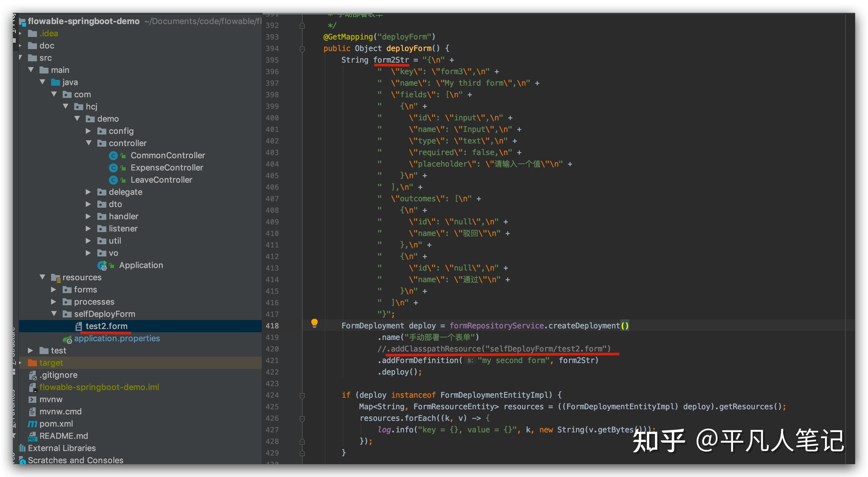Click the ignored-file icon beside .gitignore
This screenshot has height=477, width=868.
(x=32, y=375)
